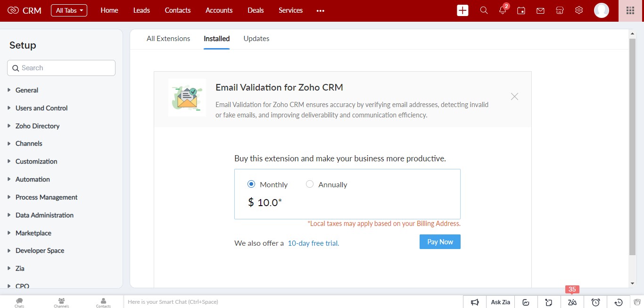Screen dimensions: 644x308
Task: Close the Email Validation extension panel
Action: tap(514, 96)
